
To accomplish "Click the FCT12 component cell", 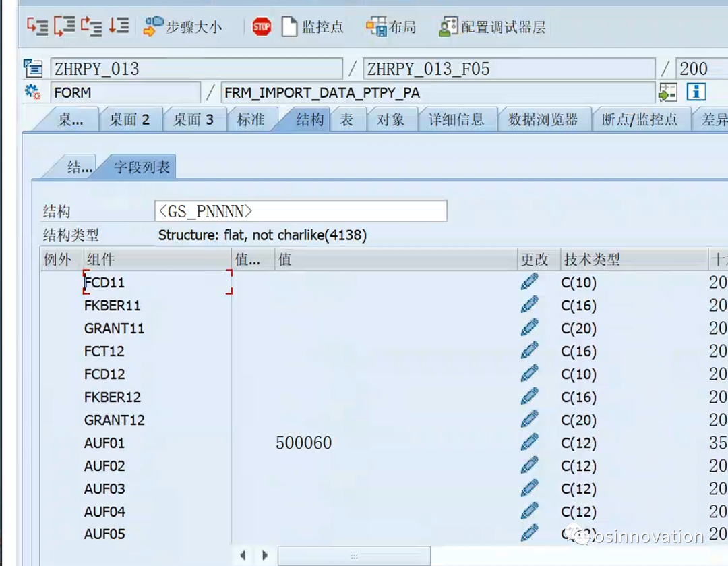I will pyautogui.click(x=157, y=351).
